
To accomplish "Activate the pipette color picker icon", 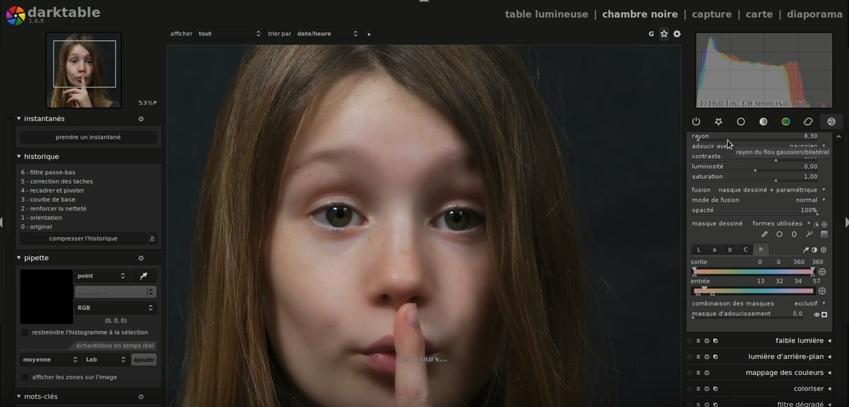I will 143,276.
